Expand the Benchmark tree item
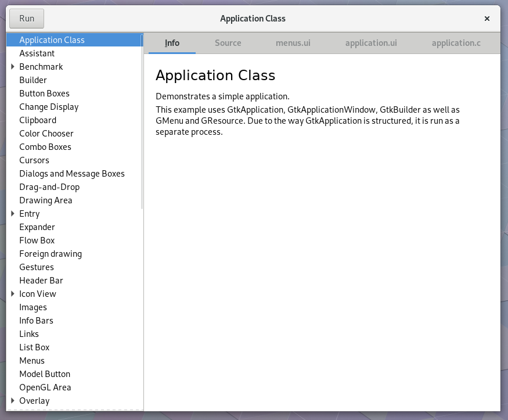Screen dimensions: 508x420 [x=13, y=67]
